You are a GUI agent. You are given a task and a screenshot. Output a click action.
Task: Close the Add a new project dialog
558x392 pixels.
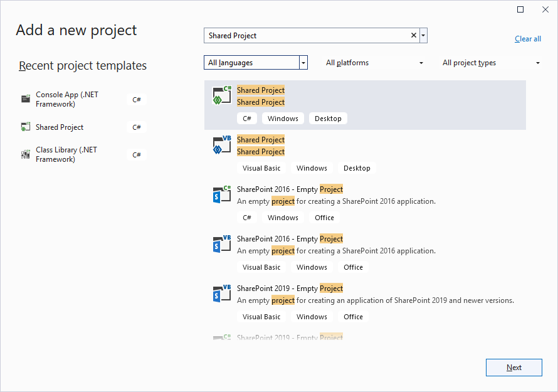(x=545, y=9)
